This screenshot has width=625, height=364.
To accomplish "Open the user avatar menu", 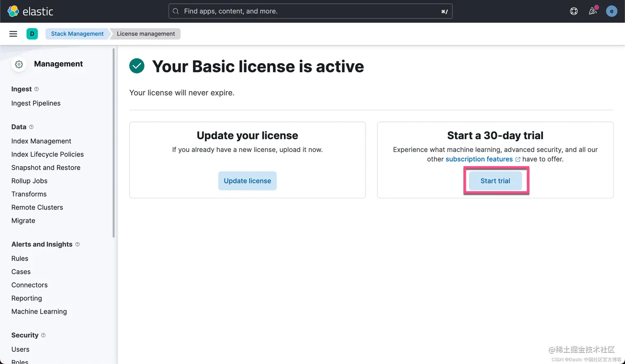I will (611, 11).
